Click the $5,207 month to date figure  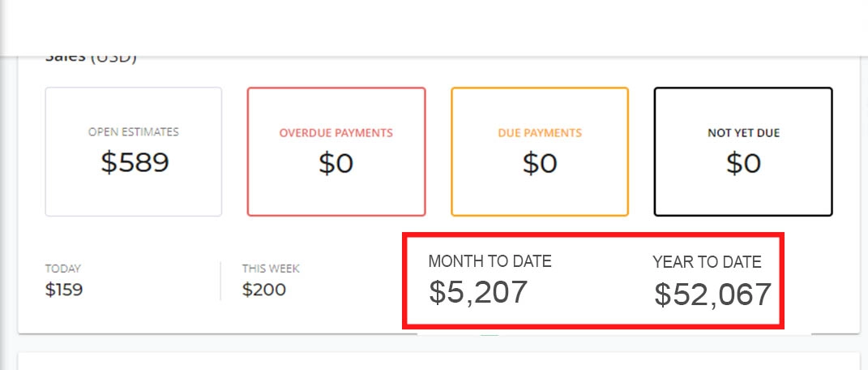click(478, 291)
